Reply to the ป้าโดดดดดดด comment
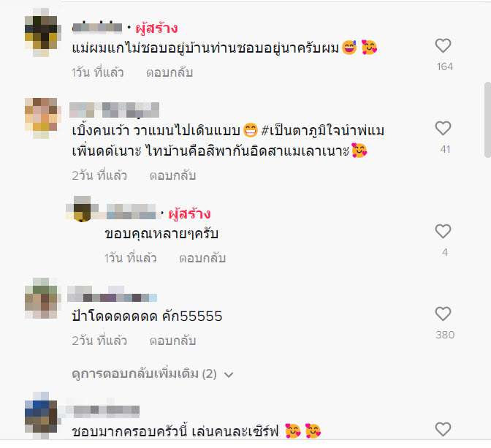This screenshot has width=491, height=448. [x=172, y=341]
